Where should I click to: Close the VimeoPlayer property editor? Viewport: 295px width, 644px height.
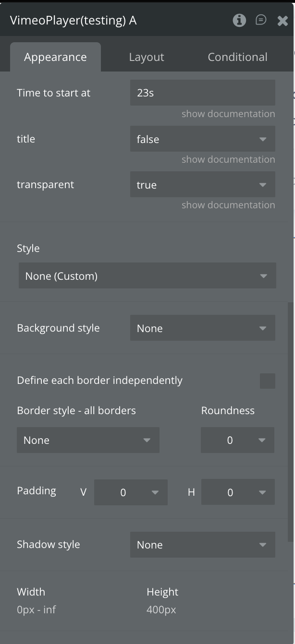click(x=283, y=20)
